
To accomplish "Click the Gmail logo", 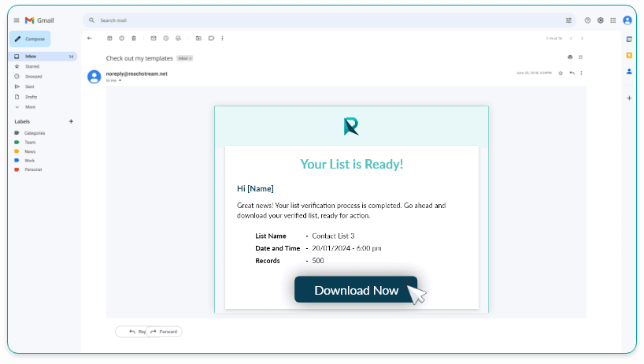I will (x=39, y=20).
